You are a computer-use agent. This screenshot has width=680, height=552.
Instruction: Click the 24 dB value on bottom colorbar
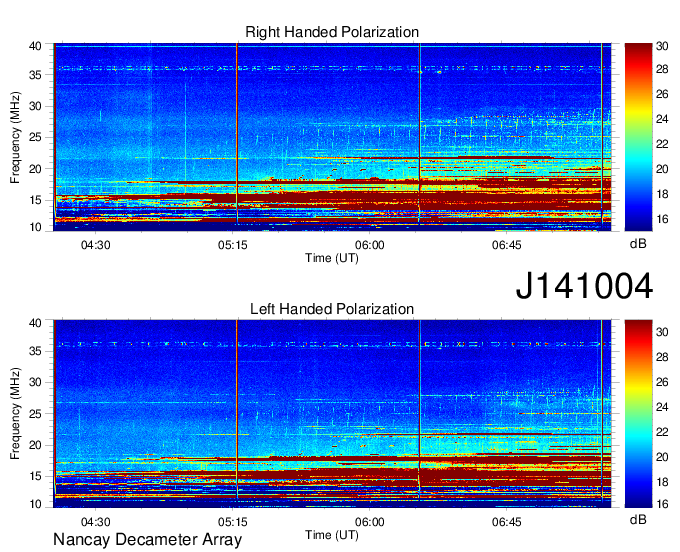click(662, 407)
